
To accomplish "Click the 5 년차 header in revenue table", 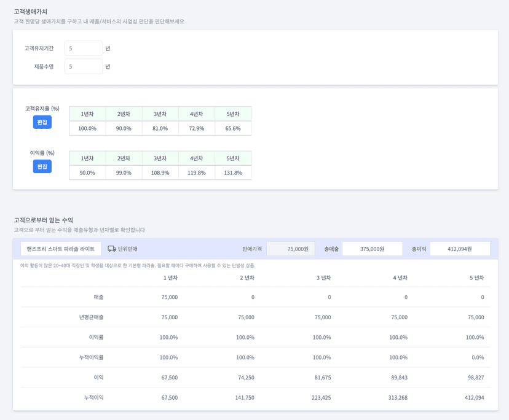I will (x=476, y=278).
